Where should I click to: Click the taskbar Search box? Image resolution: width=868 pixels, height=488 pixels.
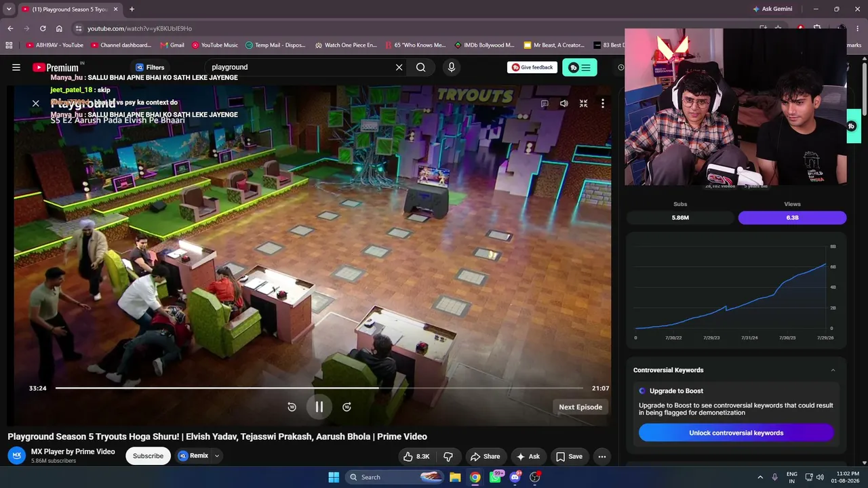click(395, 477)
